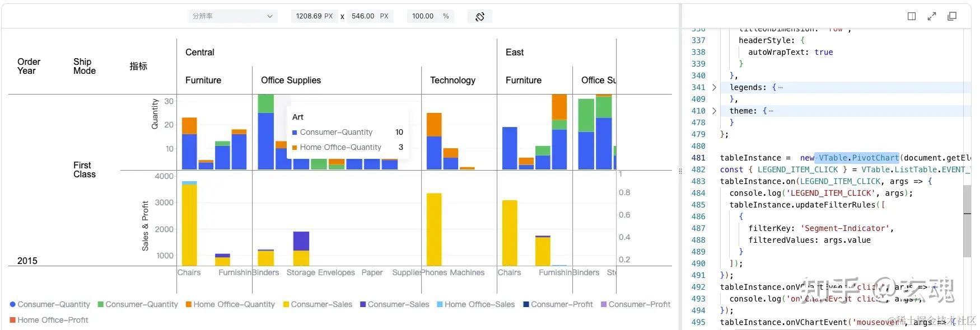Toggle the split panel layout icon
This screenshot has height=330, width=980.
(x=912, y=16)
